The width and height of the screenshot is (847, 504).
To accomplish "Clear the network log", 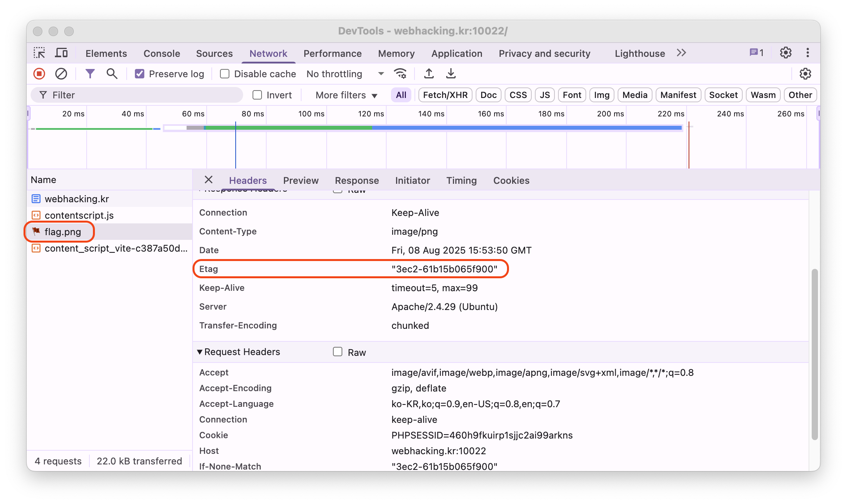I will pyautogui.click(x=61, y=74).
